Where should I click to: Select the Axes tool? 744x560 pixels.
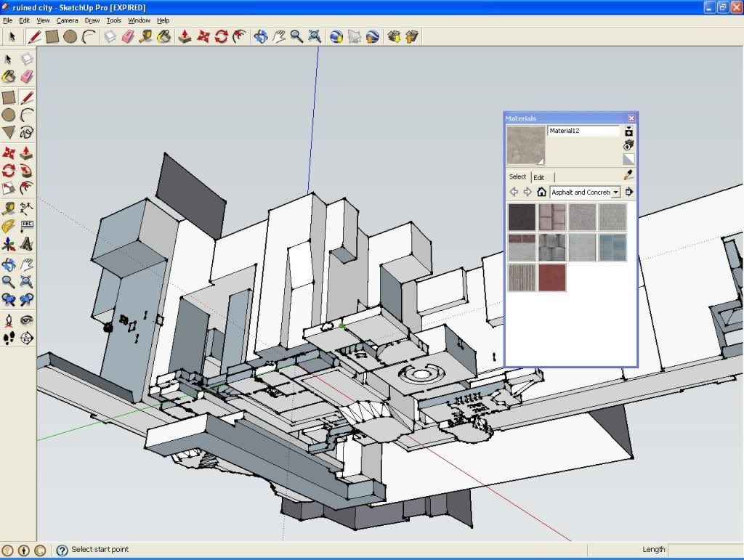click(9, 244)
